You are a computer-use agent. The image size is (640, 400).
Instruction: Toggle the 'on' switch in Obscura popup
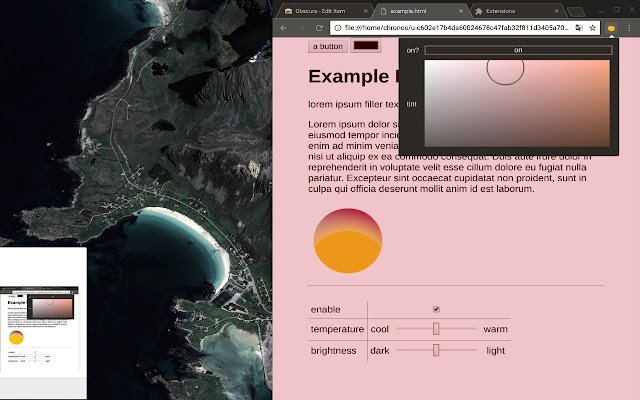point(518,50)
